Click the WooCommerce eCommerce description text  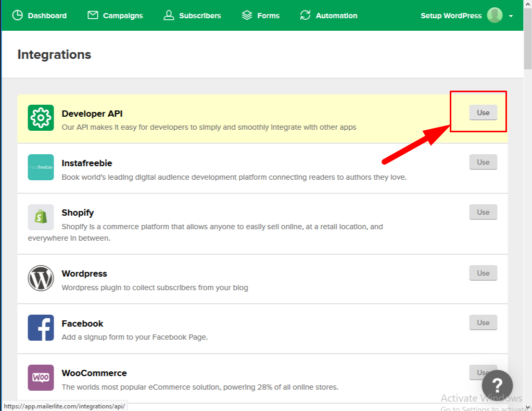click(x=200, y=387)
